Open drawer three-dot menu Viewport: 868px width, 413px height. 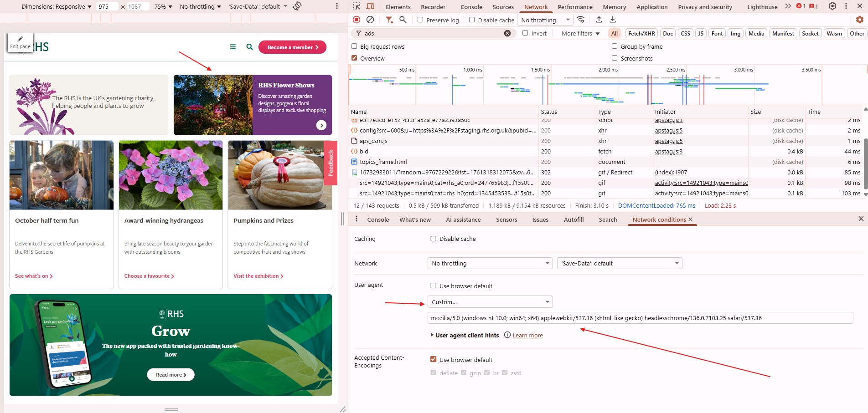(x=356, y=219)
